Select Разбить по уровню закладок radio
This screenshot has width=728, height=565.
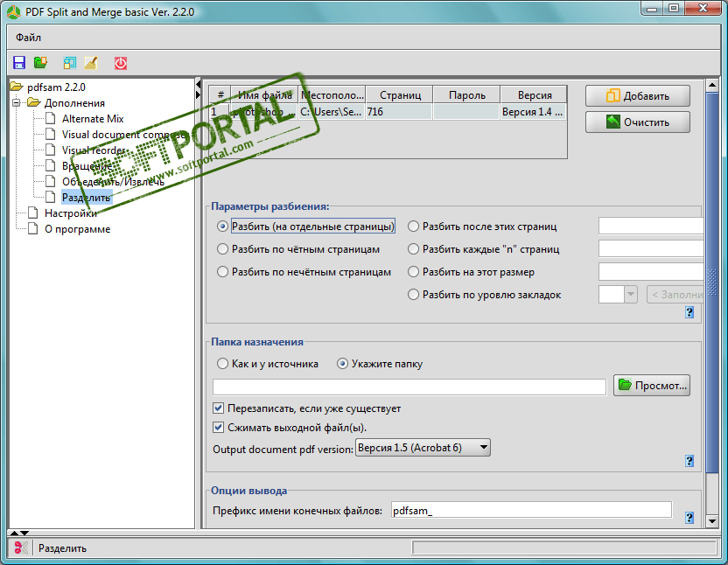click(x=413, y=295)
